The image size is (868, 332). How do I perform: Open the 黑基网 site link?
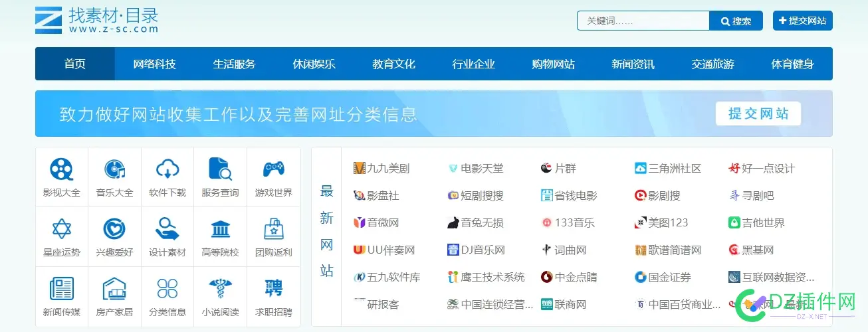tap(758, 250)
